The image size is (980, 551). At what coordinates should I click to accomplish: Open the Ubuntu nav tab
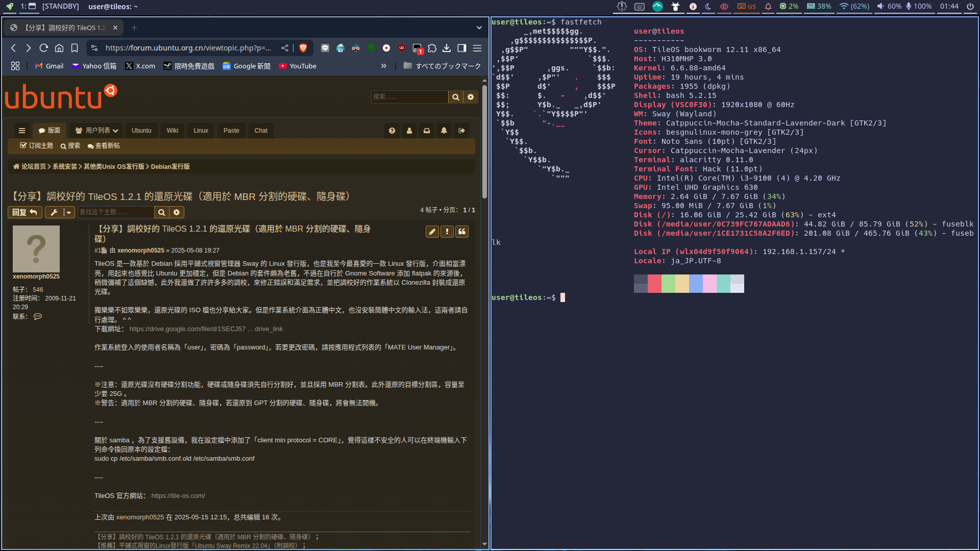(x=141, y=131)
